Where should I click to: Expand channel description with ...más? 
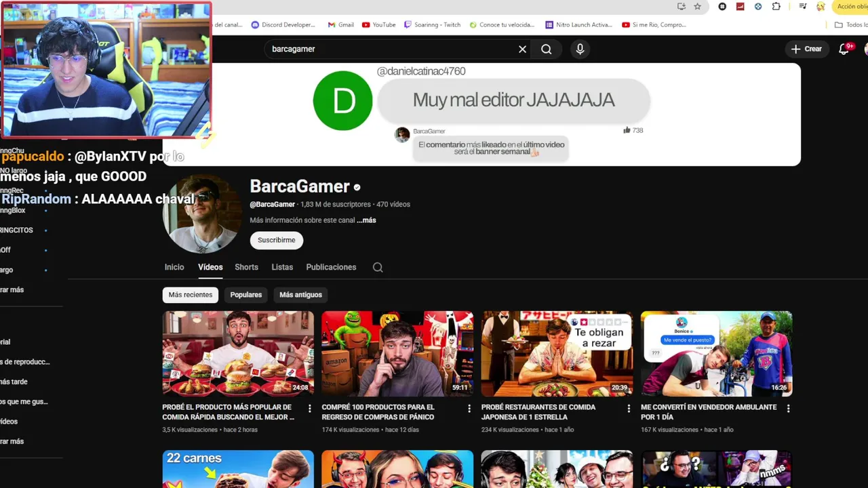click(x=366, y=220)
